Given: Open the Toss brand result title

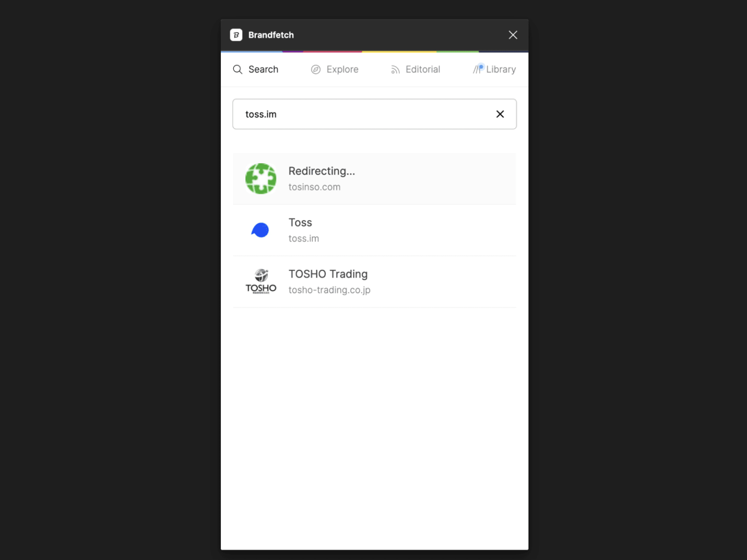Looking at the screenshot, I should point(300,223).
